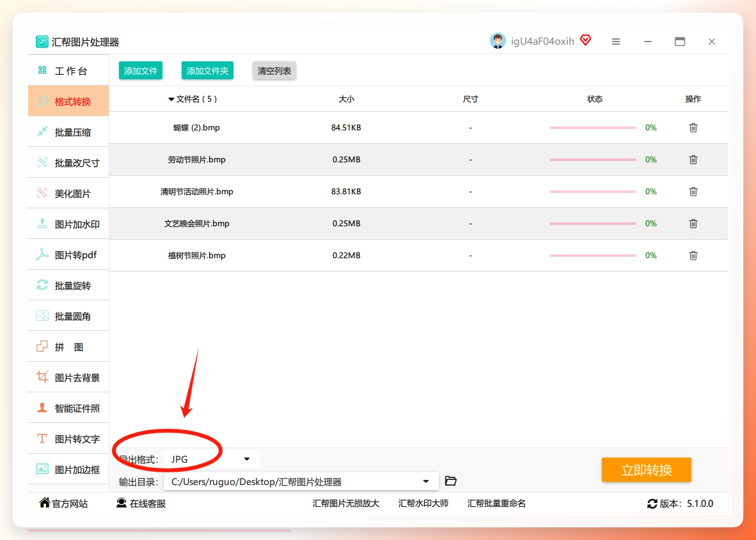This screenshot has height=540, width=756.
Task: Click the 清空列表 button
Action: point(274,71)
